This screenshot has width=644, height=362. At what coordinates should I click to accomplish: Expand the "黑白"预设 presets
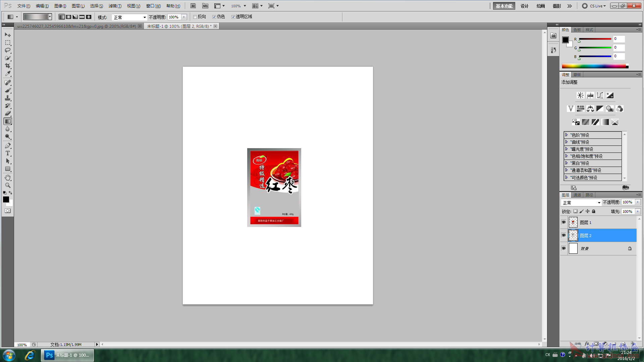tap(567, 163)
